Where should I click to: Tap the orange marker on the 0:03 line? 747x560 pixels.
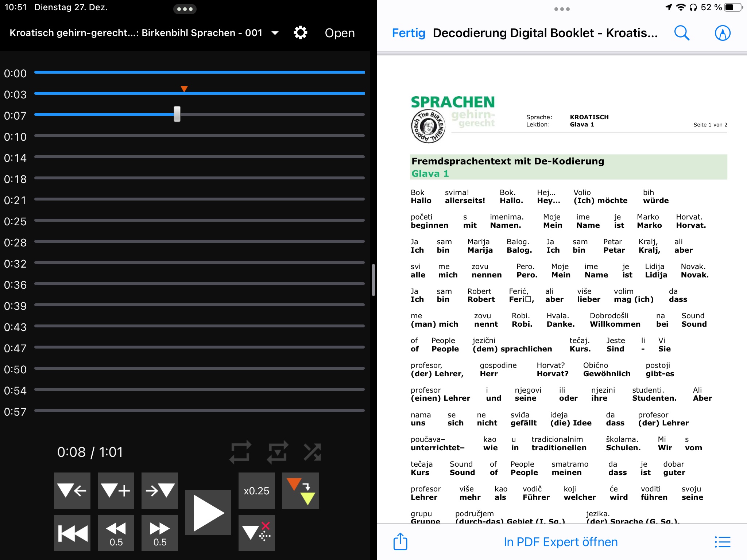[x=184, y=89]
